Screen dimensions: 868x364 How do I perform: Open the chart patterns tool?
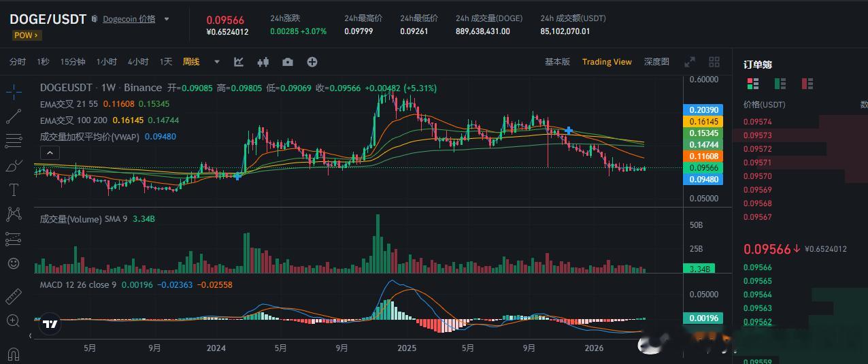(14, 214)
